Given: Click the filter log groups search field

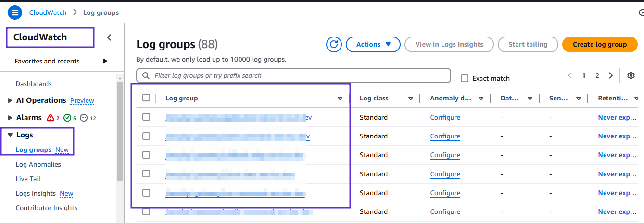Looking at the screenshot, I should (293, 75).
